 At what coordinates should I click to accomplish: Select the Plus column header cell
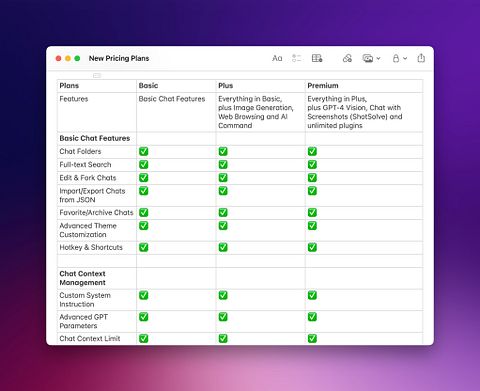260,86
